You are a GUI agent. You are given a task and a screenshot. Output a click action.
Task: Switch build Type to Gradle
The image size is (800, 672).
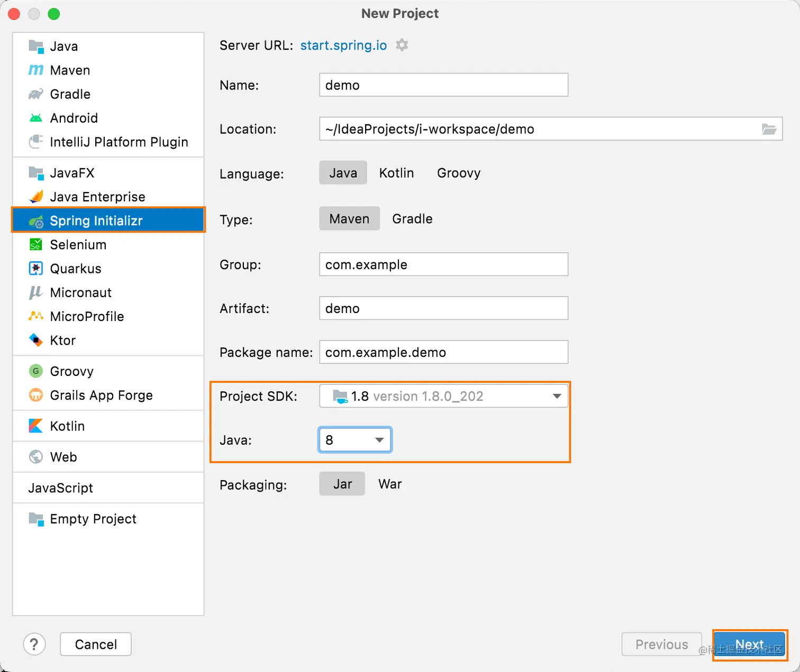point(412,219)
